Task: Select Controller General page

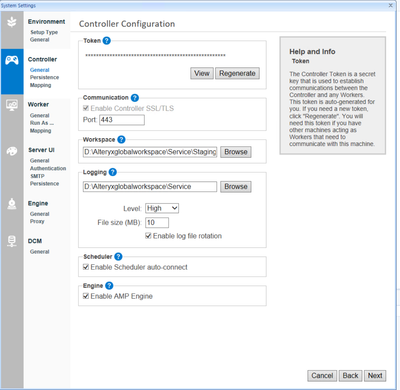Action: pos(39,70)
